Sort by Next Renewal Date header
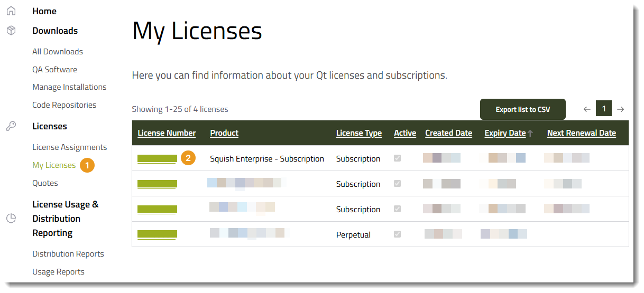This screenshot has width=644, height=293. (x=581, y=133)
